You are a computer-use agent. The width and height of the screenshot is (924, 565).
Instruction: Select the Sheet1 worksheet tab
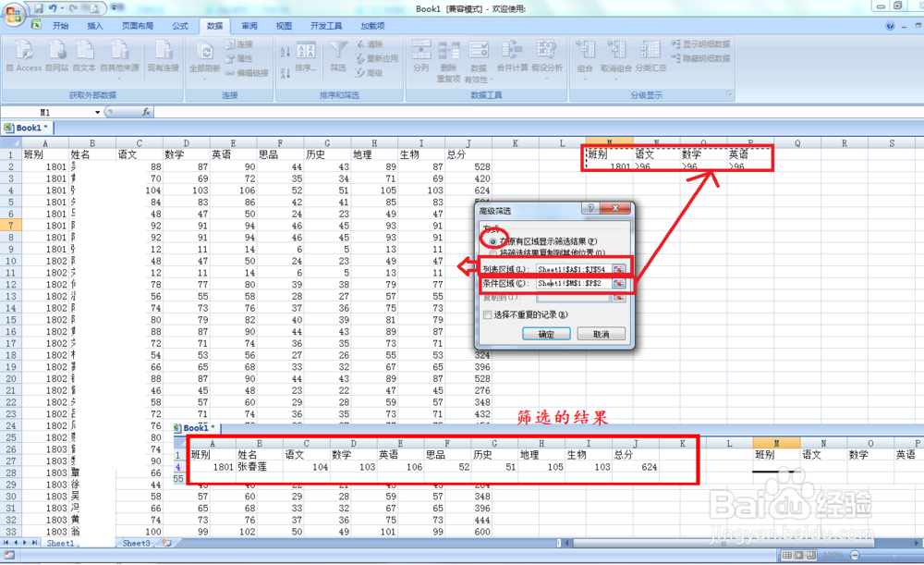(x=60, y=543)
